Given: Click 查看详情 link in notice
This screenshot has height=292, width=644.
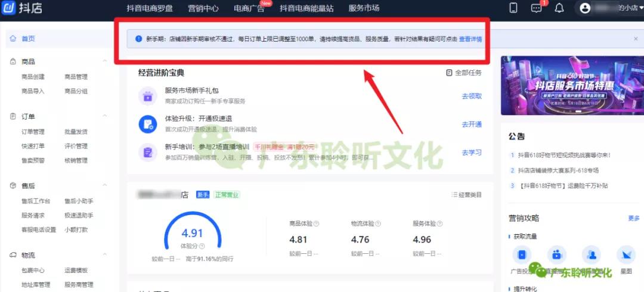Looking at the screenshot, I should tap(470, 39).
